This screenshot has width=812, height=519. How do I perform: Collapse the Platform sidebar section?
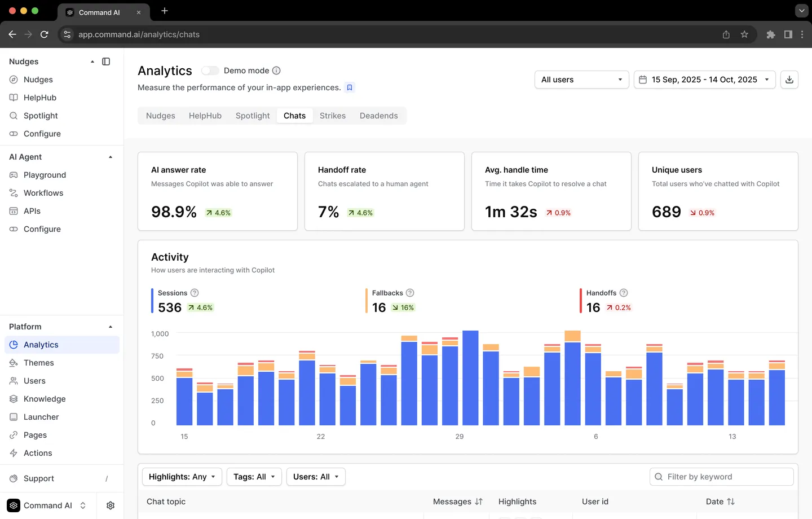coord(111,327)
